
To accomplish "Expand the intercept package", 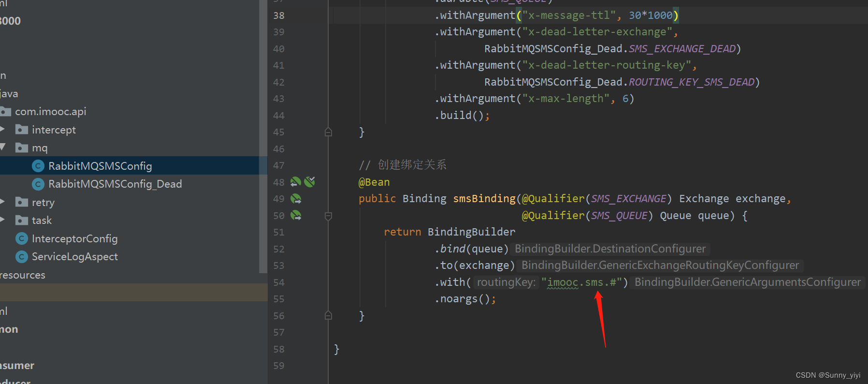I will point(2,129).
